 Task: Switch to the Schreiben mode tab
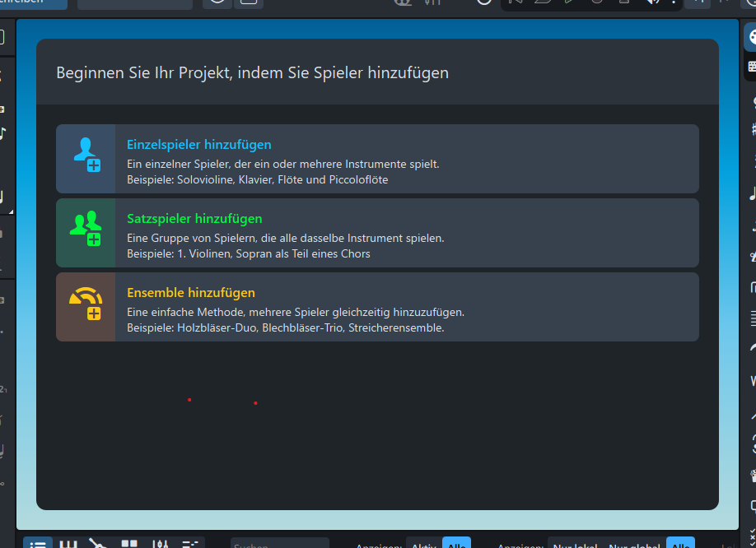coord(33,4)
